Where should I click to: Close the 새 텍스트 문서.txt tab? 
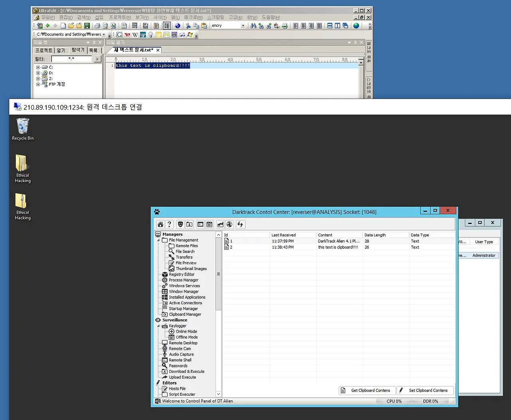tap(158, 50)
